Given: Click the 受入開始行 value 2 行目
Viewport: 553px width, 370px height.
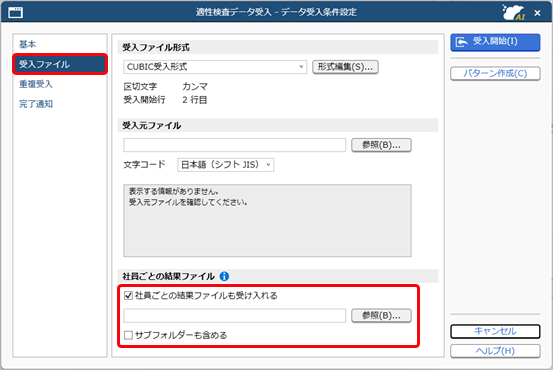Looking at the screenshot, I should [195, 100].
